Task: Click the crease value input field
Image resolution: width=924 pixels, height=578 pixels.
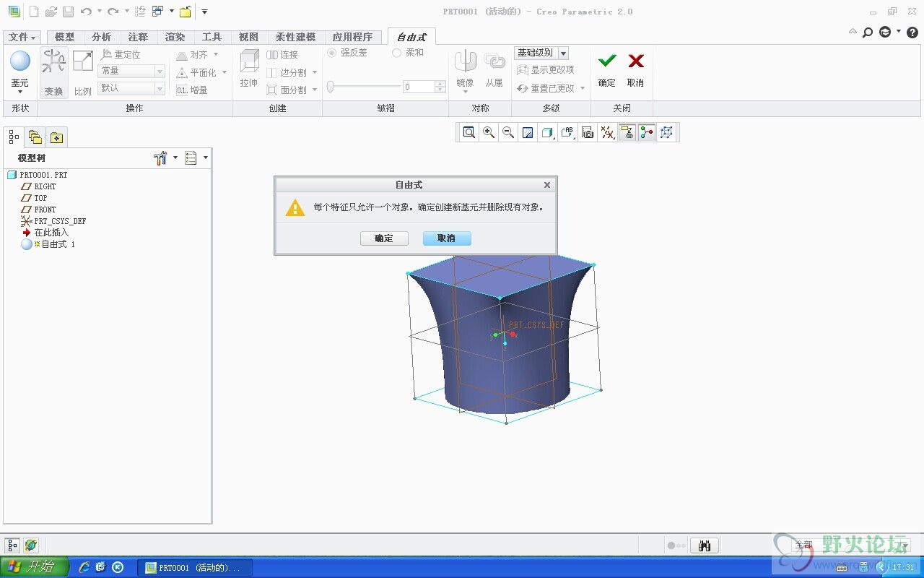Action: 418,87
